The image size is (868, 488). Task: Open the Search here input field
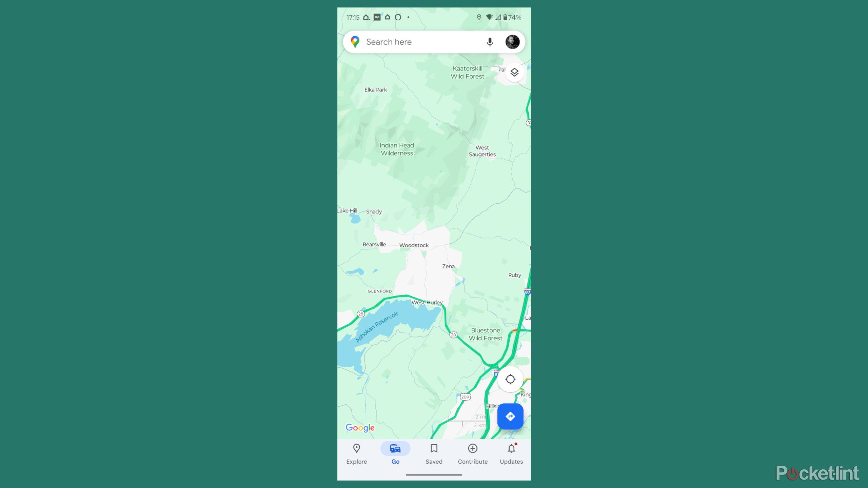click(423, 42)
